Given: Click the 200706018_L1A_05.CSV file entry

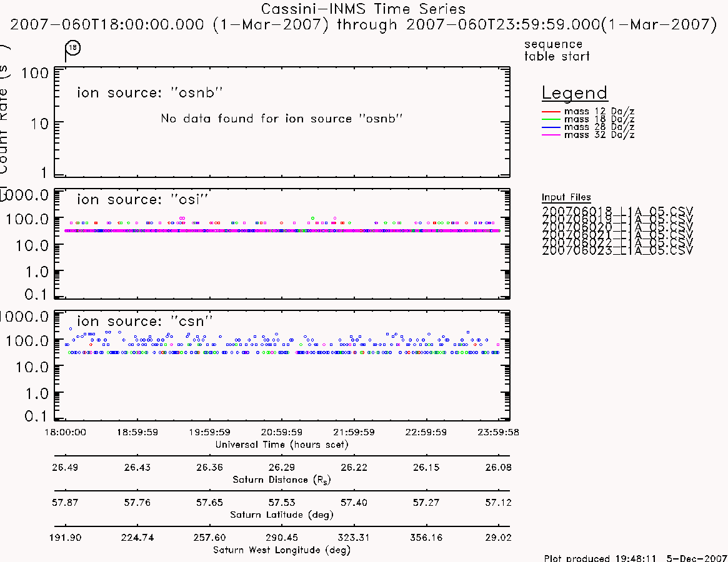Looking at the screenshot, I should pos(617,211).
